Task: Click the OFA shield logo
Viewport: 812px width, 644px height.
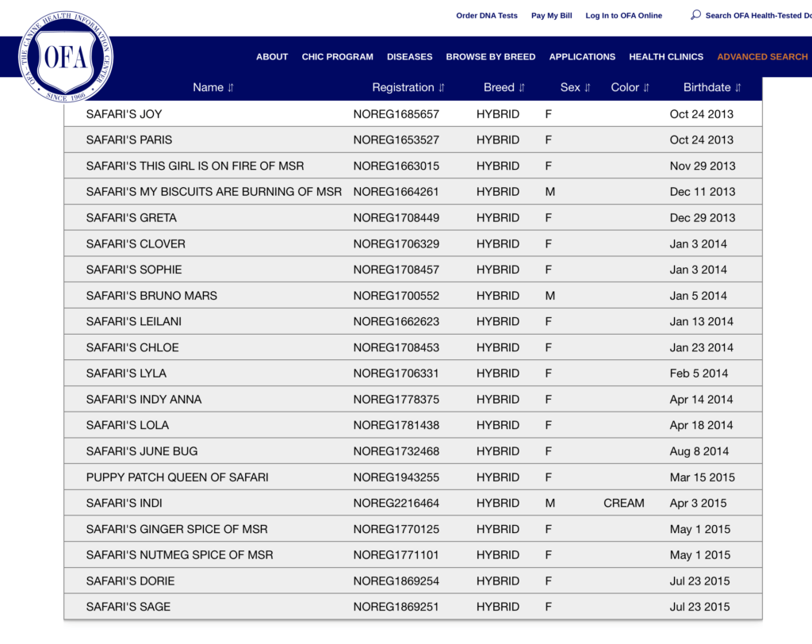Action: (x=66, y=56)
